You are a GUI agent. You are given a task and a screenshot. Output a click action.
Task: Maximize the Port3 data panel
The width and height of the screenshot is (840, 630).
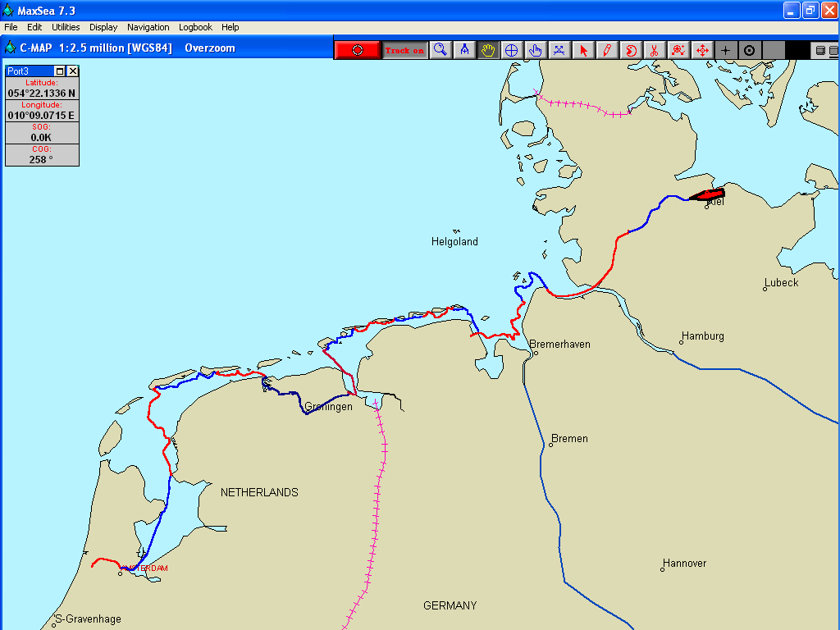[x=60, y=71]
